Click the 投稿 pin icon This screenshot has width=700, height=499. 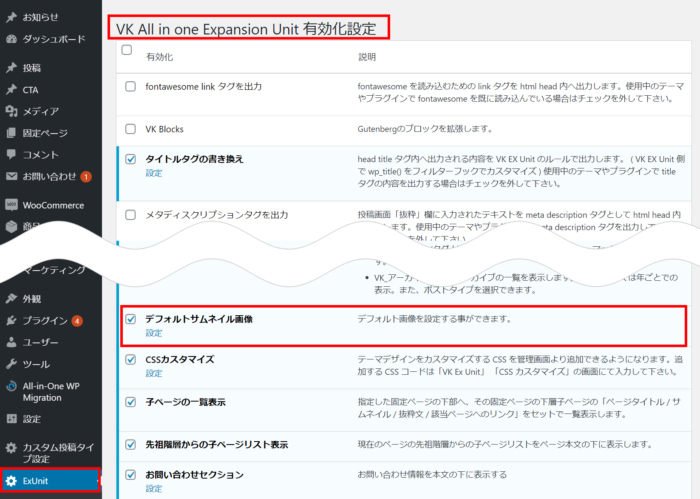pyautogui.click(x=11, y=68)
